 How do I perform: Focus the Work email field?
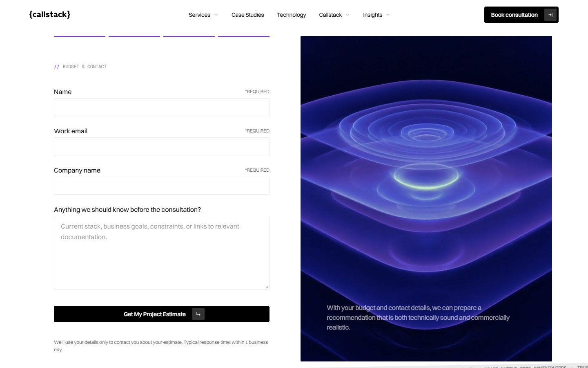[162, 146]
